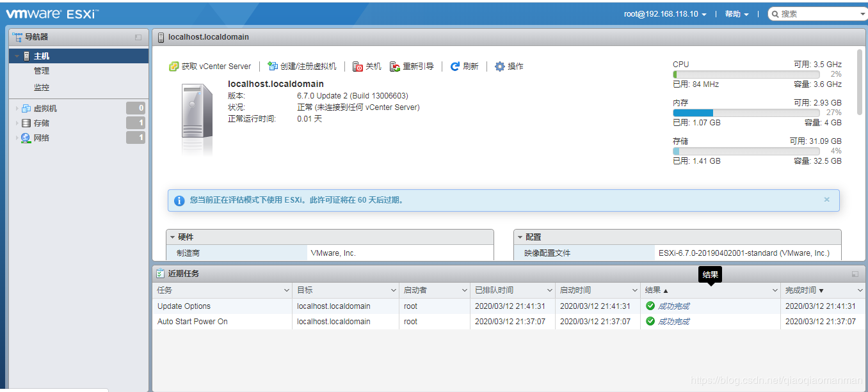Open the 任务 column dropdown
868x392 pixels.
pos(286,290)
